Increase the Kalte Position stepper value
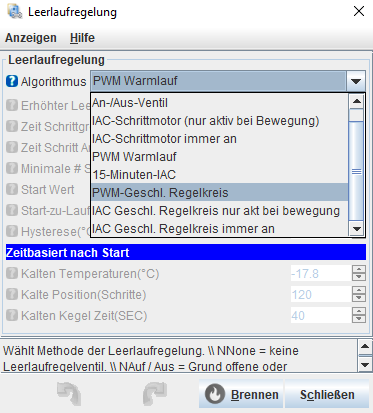This screenshot has height=413, width=373. [x=359, y=290]
